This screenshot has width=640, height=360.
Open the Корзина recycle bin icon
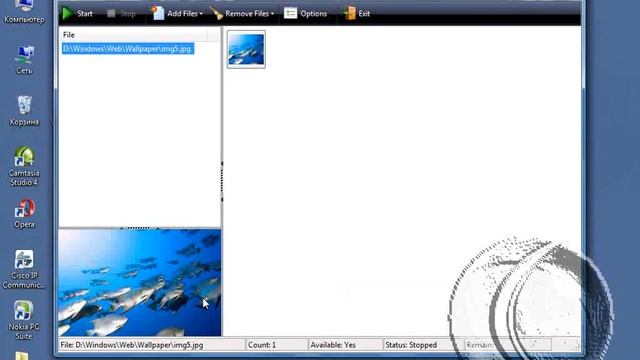[x=24, y=111]
